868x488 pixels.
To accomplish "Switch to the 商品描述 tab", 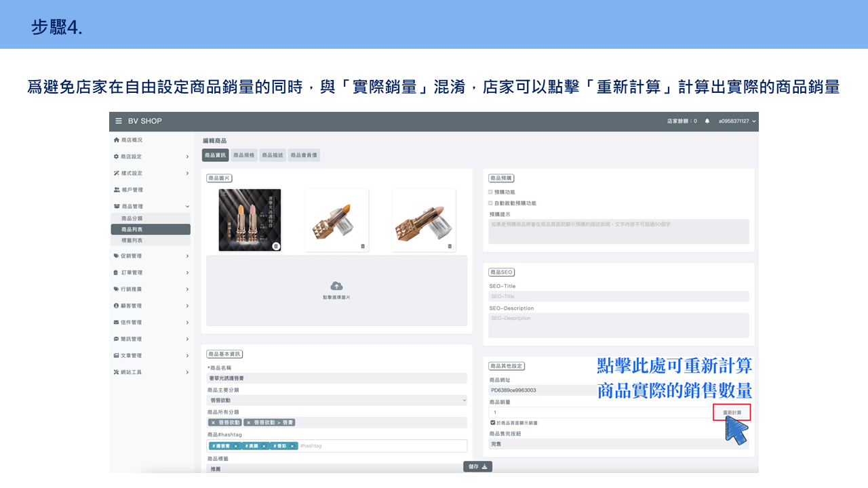I will point(273,155).
